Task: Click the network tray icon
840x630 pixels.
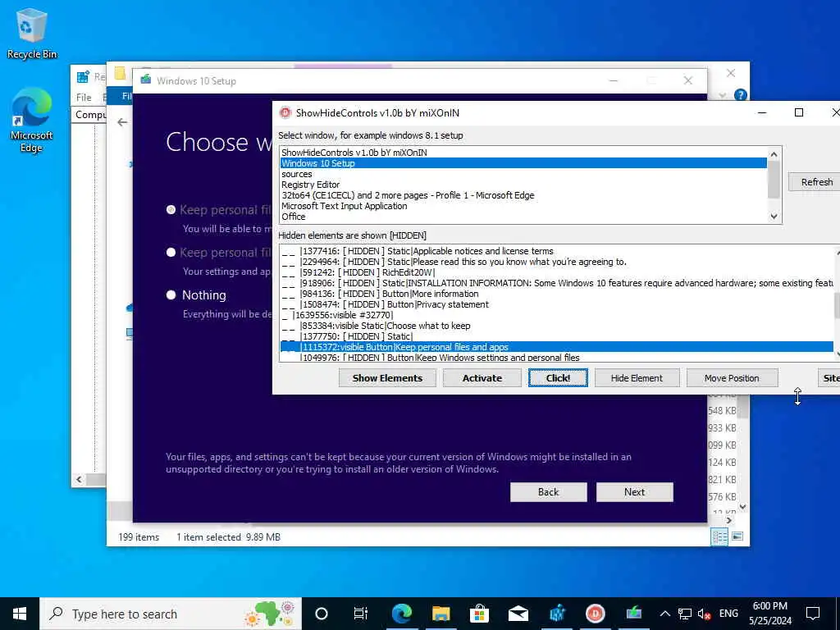Action: (685, 614)
